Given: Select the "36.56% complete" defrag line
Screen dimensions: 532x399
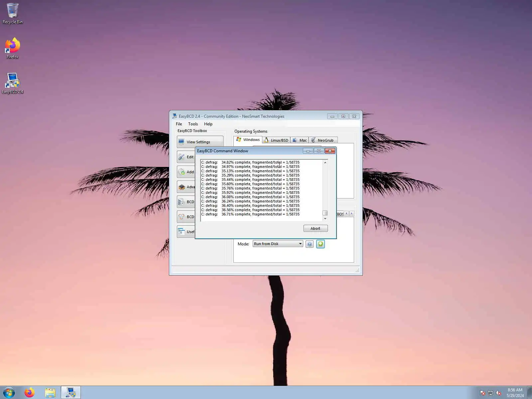Looking at the screenshot, I should pos(250,210).
